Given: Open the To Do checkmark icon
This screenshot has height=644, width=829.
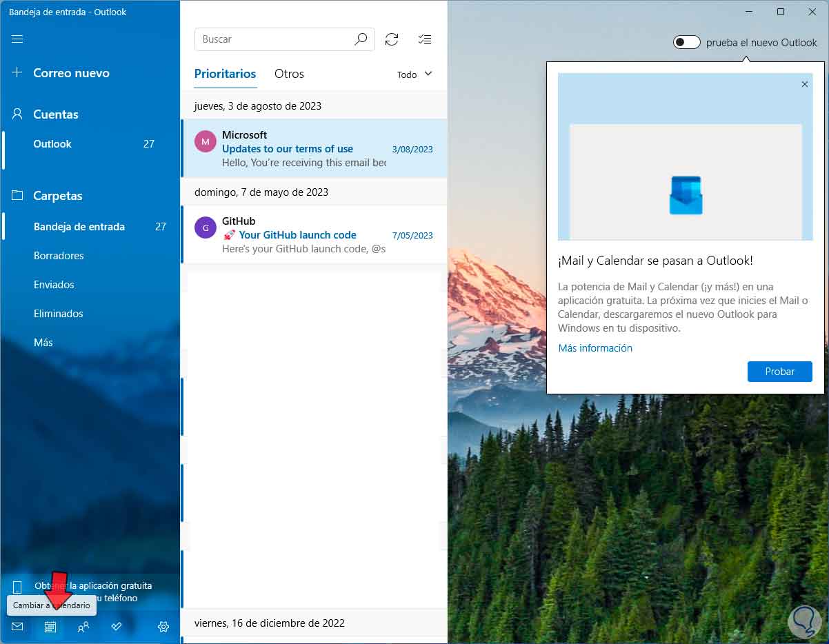Looking at the screenshot, I should pos(117,627).
